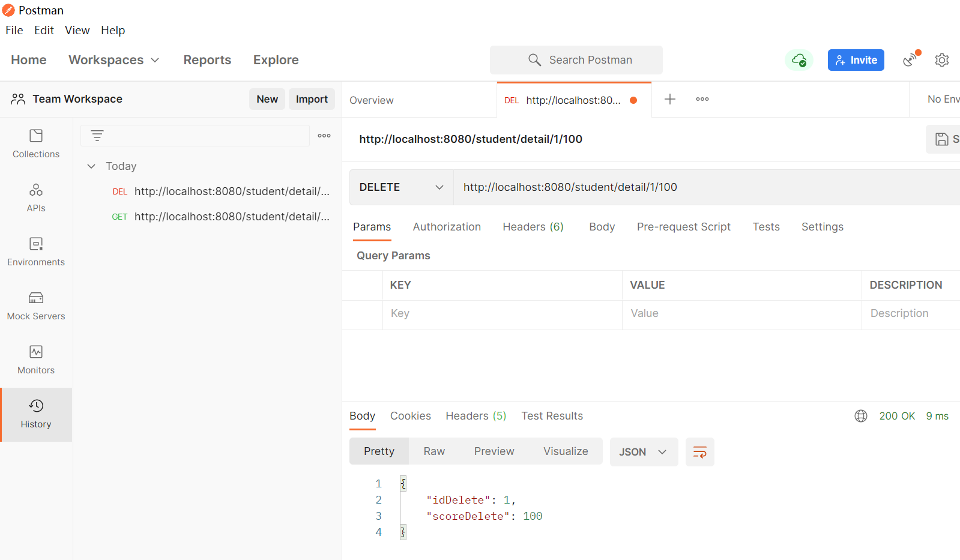Image resolution: width=960 pixels, height=560 pixels.
Task: Click the save request disk icon
Action: (x=942, y=139)
